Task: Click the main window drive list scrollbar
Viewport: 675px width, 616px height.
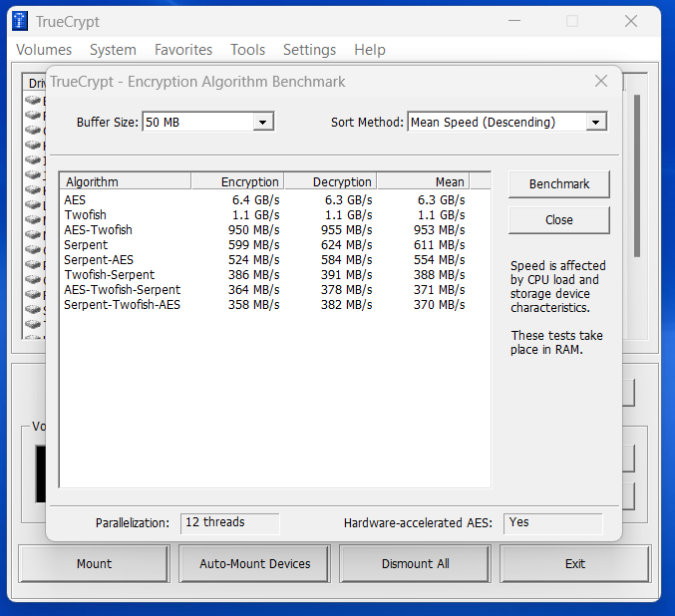Action: coord(637,176)
